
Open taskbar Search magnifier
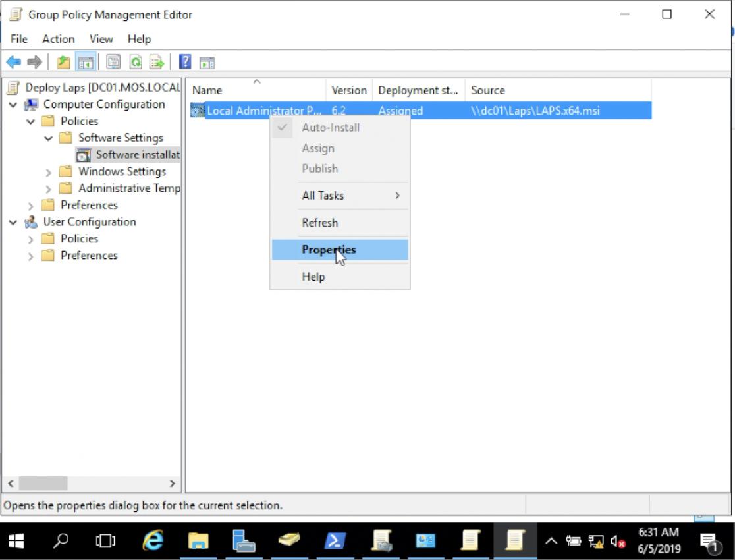pos(61,542)
